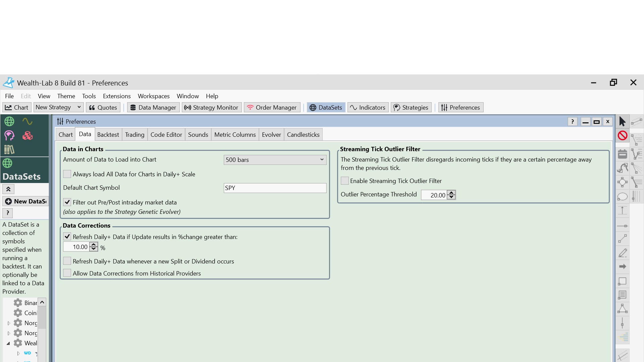Open the Tools menu
Viewport: 644px width, 362px height.
click(89, 96)
